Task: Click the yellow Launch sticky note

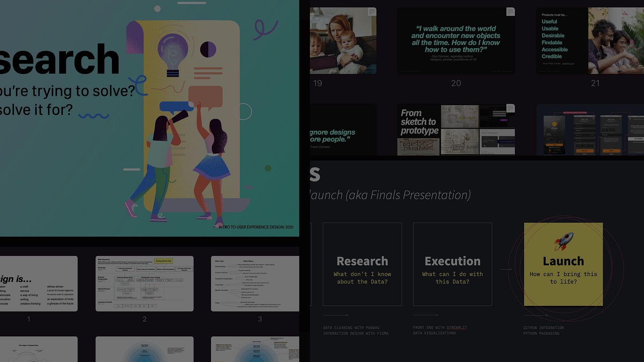Action: point(563,264)
